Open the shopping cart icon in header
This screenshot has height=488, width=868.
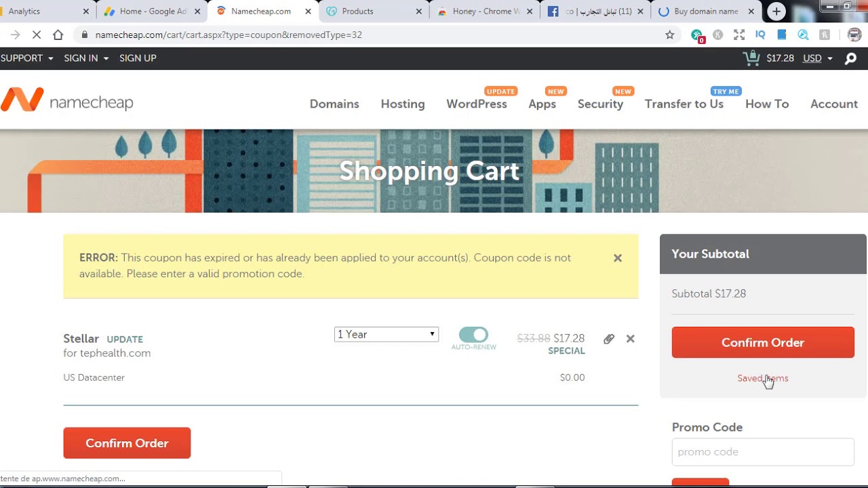[x=751, y=58]
